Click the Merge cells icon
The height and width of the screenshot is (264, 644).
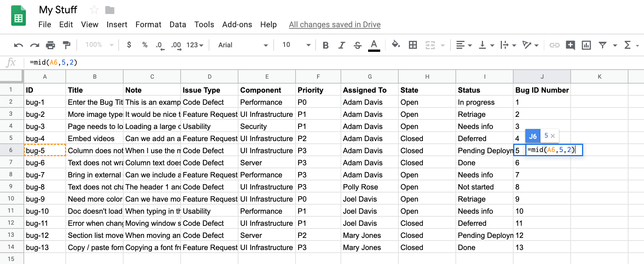click(430, 45)
